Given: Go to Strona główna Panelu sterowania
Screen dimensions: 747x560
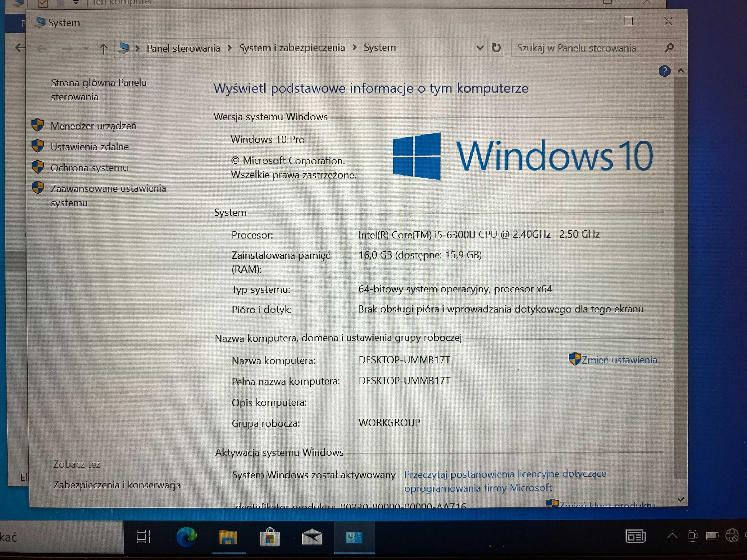Looking at the screenshot, I should (x=99, y=89).
